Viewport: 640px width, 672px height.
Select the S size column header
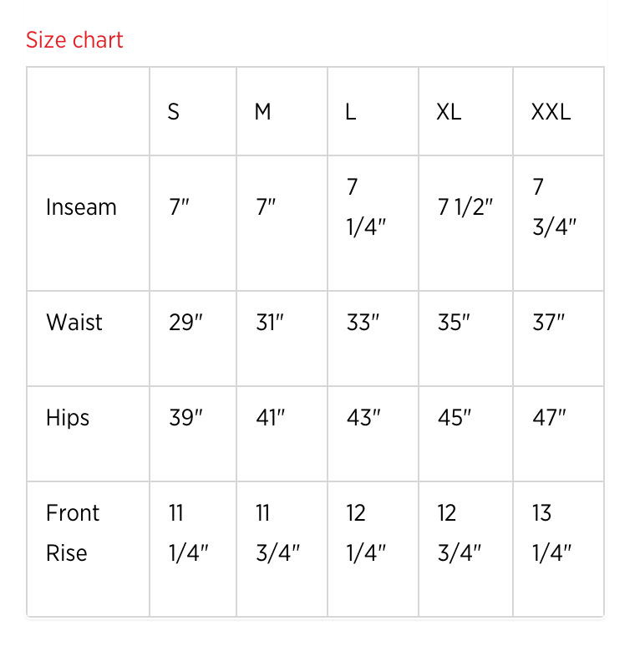point(174,112)
